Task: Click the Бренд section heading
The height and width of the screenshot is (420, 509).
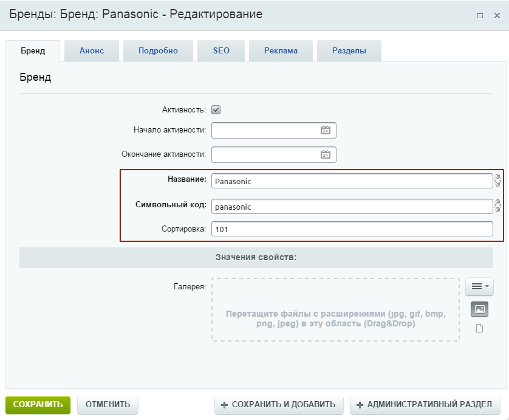Action: point(35,77)
